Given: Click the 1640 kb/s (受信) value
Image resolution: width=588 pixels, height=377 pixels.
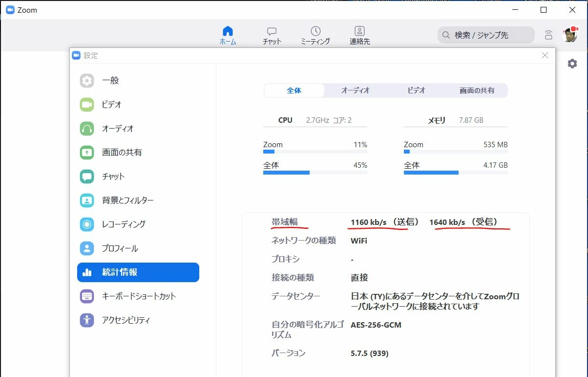Looking at the screenshot, I should tap(463, 222).
